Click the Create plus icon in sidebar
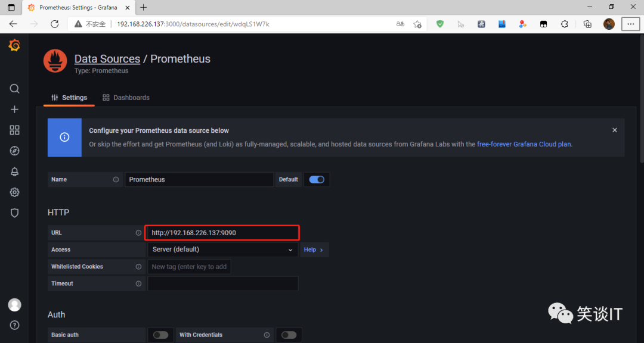The height and width of the screenshot is (343, 644). click(14, 110)
